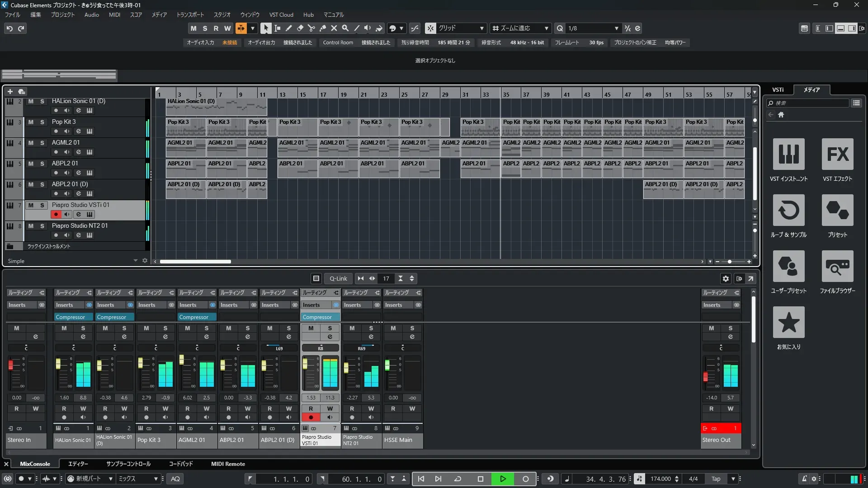Click the Tap tempo button

point(716,479)
